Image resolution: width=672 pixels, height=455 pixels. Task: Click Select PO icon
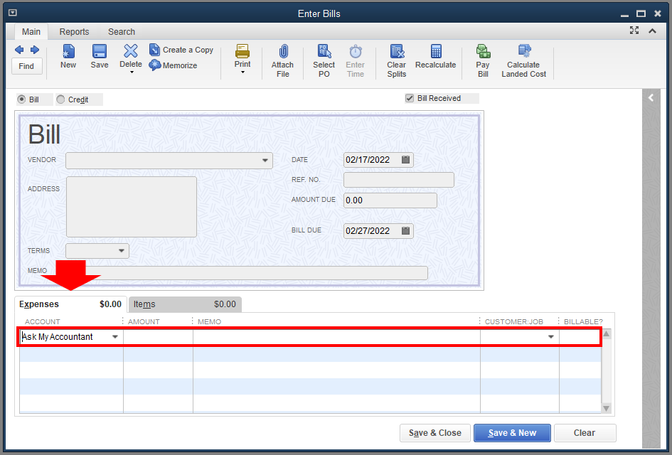pos(324,51)
